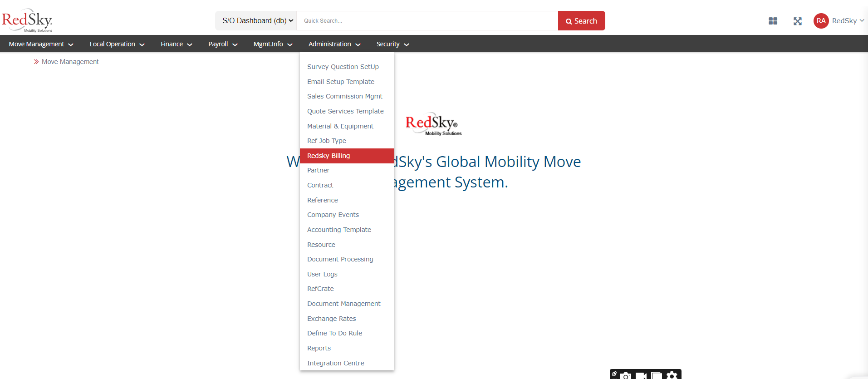Select the Contract menu item

[x=347, y=185]
